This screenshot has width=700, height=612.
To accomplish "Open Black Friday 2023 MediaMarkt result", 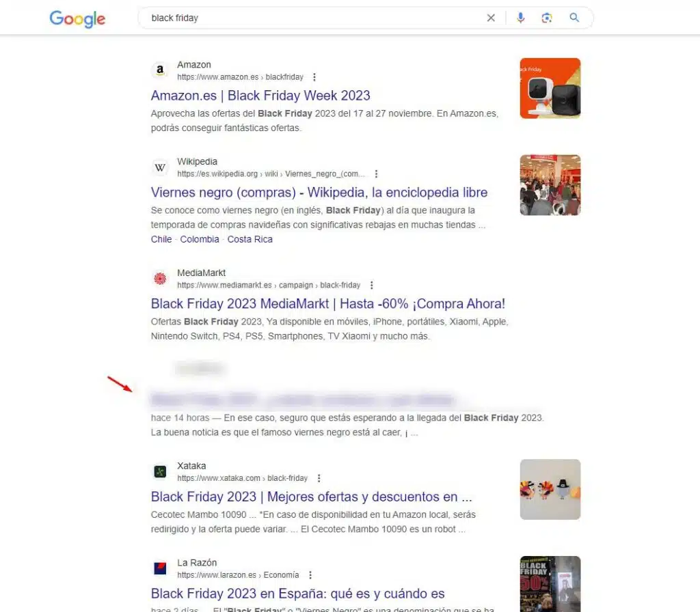I will (x=327, y=304).
